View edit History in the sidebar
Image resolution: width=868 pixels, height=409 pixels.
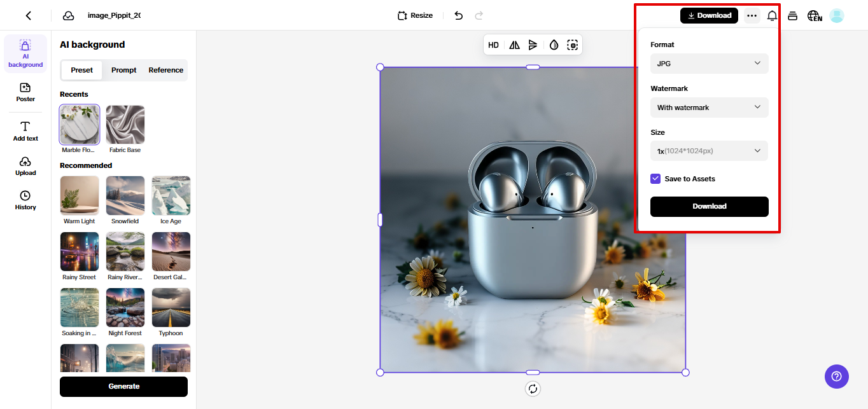point(25,202)
